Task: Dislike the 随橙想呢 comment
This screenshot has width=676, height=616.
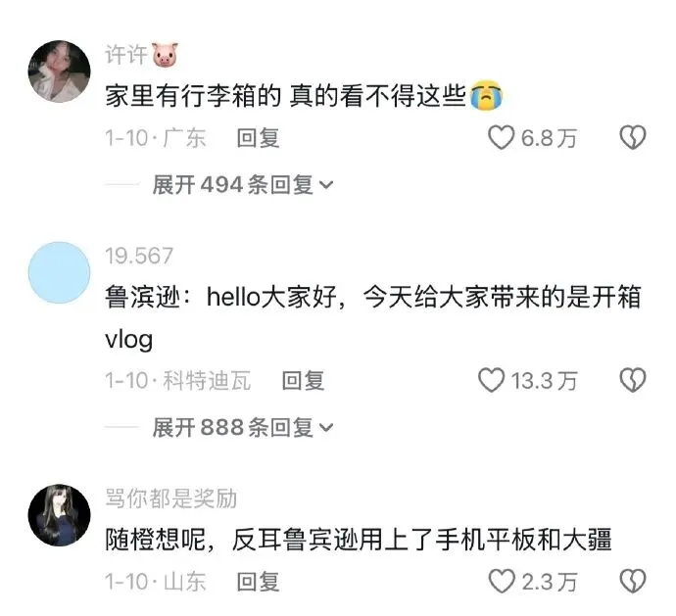Action: click(633, 581)
